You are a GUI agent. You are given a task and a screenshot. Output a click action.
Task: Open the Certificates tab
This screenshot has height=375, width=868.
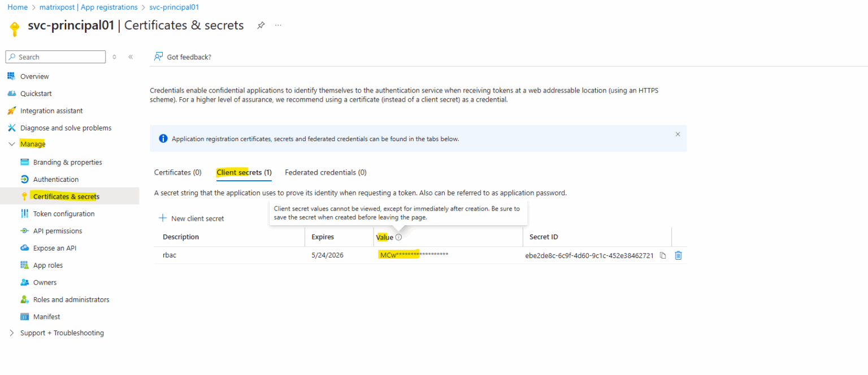click(x=177, y=172)
